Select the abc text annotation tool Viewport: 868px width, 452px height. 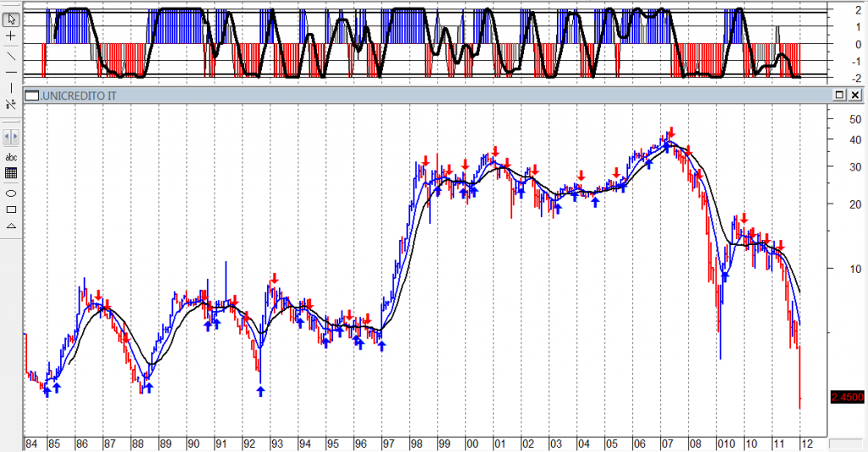click(x=11, y=158)
